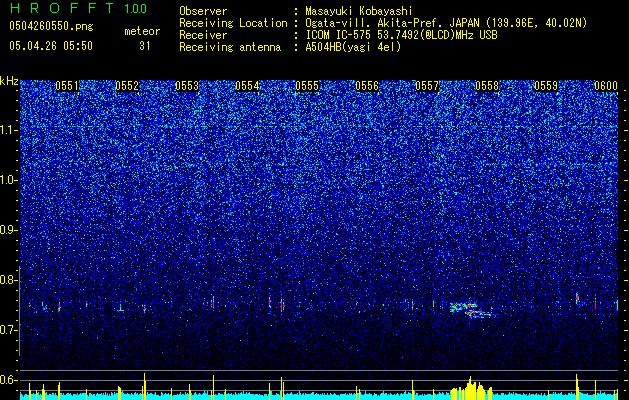Click the 0558 time marker
The image size is (629, 400).
pyautogui.click(x=487, y=86)
